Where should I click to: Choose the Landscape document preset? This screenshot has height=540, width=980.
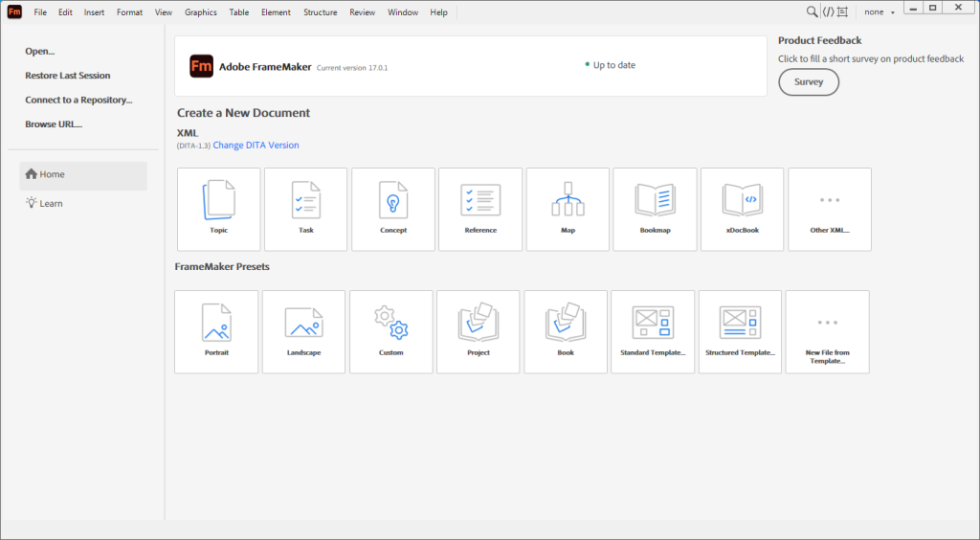[x=303, y=331]
